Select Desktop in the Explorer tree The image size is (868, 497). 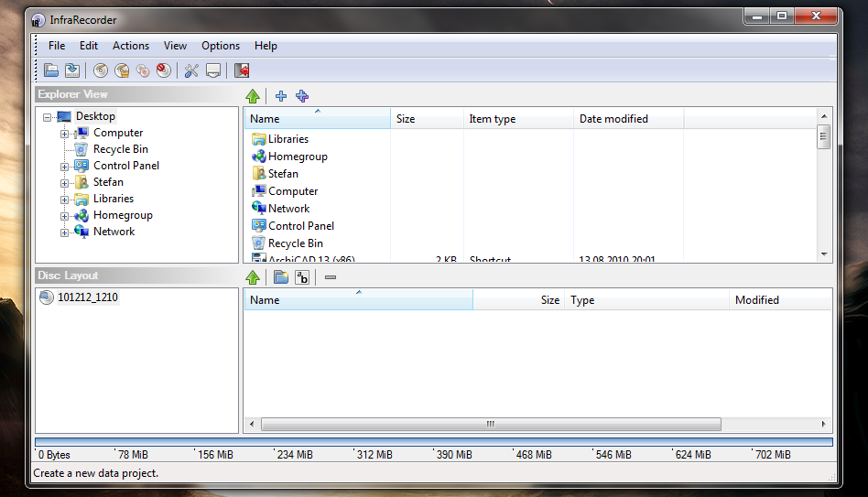click(95, 116)
